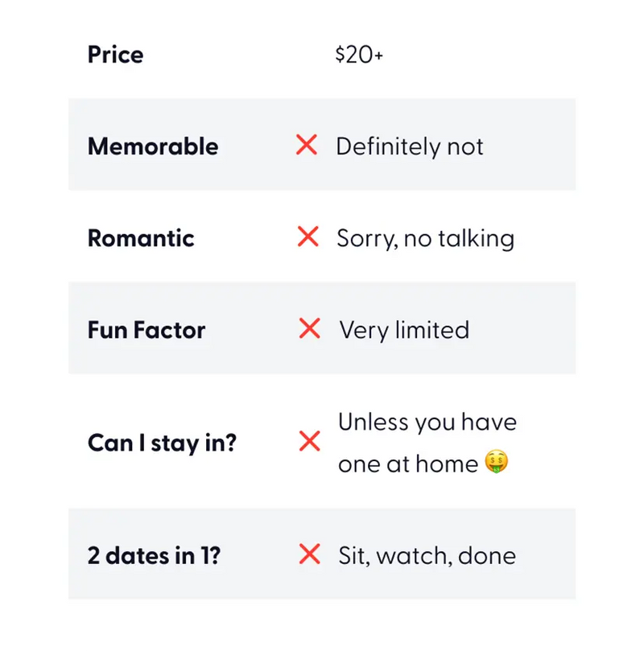The height and width of the screenshot is (651, 644).
Task: Click the 'Sit, watch, done' text
Action: coord(427,555)
